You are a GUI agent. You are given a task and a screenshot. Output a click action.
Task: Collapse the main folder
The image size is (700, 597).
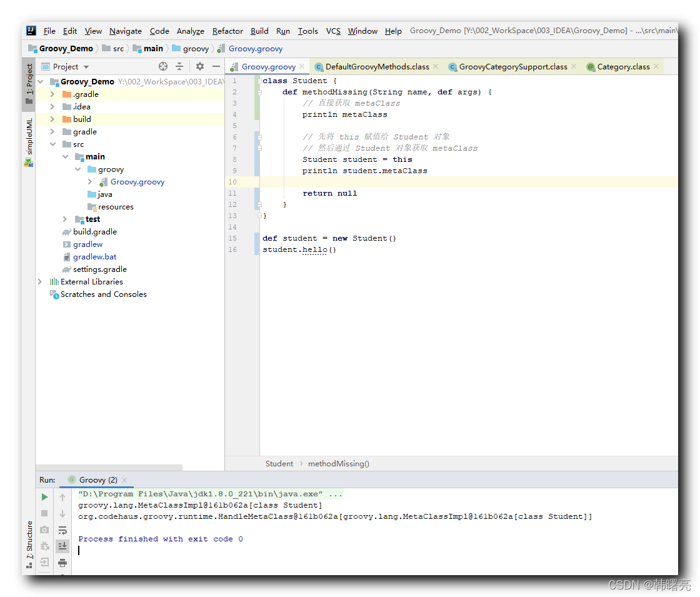tap(65, 157)
